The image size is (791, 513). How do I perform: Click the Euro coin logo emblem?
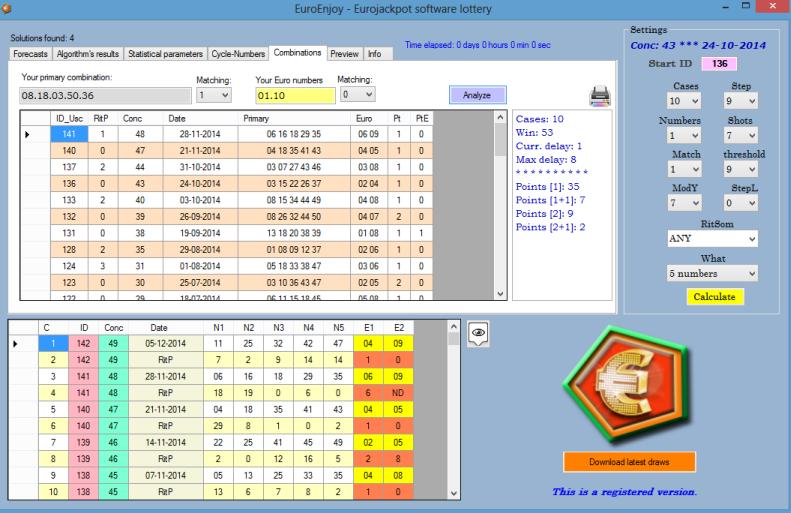click(627, 385)
